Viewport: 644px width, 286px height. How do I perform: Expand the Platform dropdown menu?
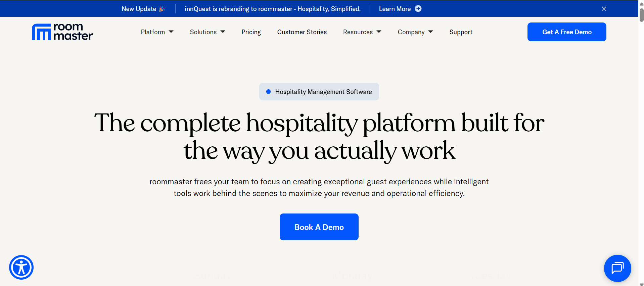pyautogui.click(x=157, y=32)
